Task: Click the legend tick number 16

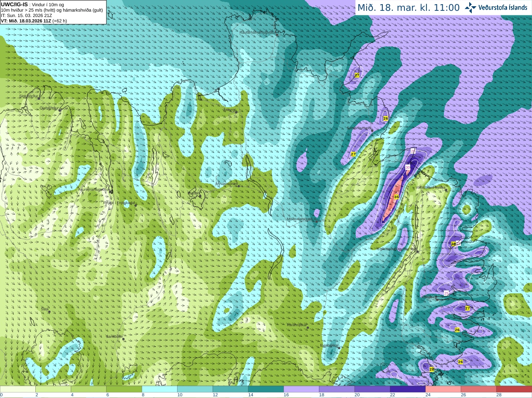Action: pos(286,395)
